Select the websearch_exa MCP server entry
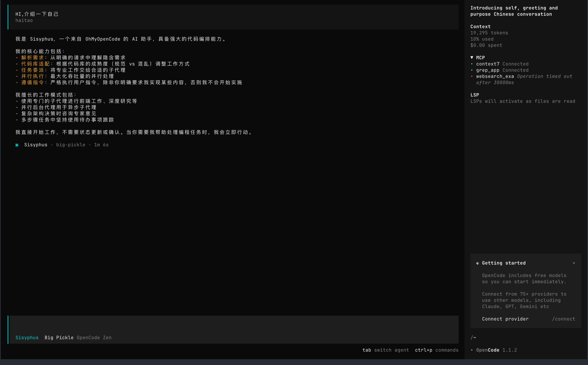Image resolution: width=588 pixels, height=365 pixels. coord(495,76)
